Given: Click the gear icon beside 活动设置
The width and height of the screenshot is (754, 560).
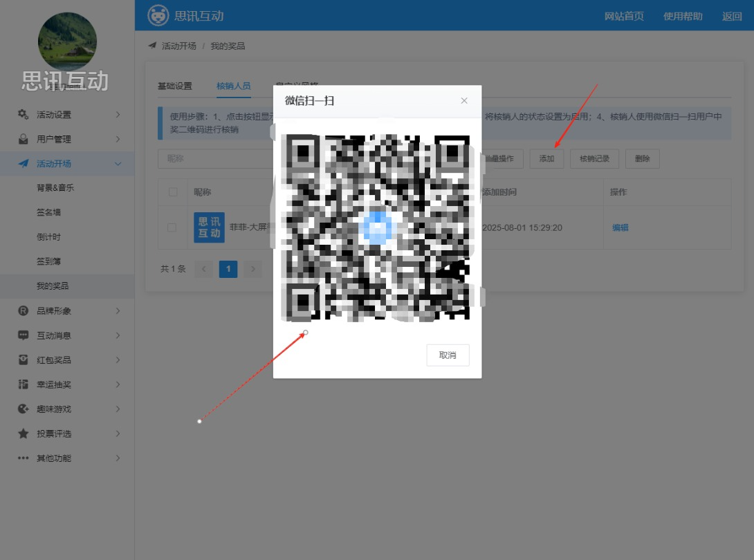Looking at the screenshot, I should click(x=23, y=114).
